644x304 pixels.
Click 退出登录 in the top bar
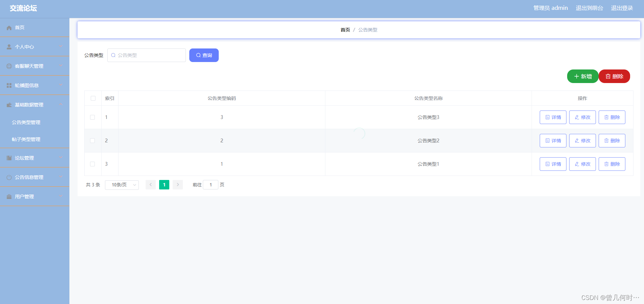[x=622, y=8]
